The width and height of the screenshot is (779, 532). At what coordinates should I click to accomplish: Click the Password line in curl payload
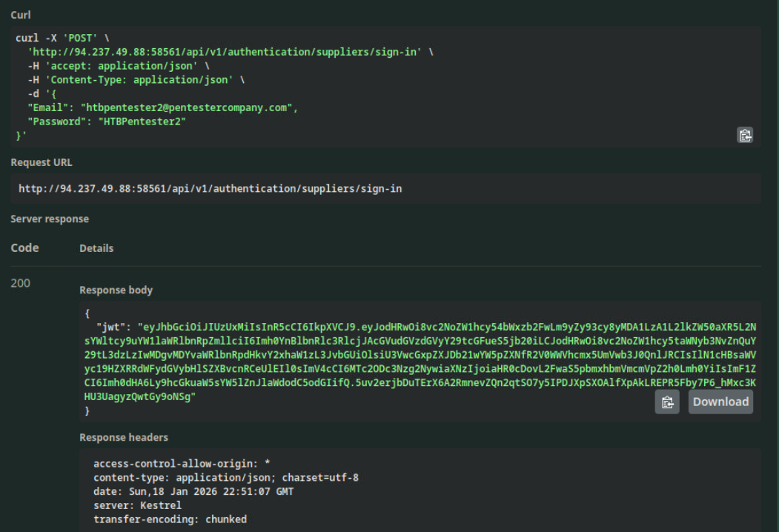(x=106, y=122)
